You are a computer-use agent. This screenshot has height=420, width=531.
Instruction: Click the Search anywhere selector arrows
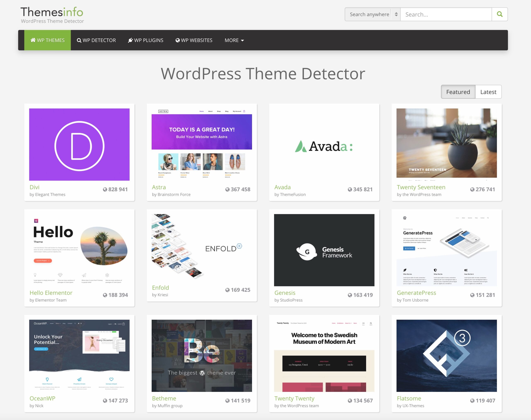pos(396,14)
